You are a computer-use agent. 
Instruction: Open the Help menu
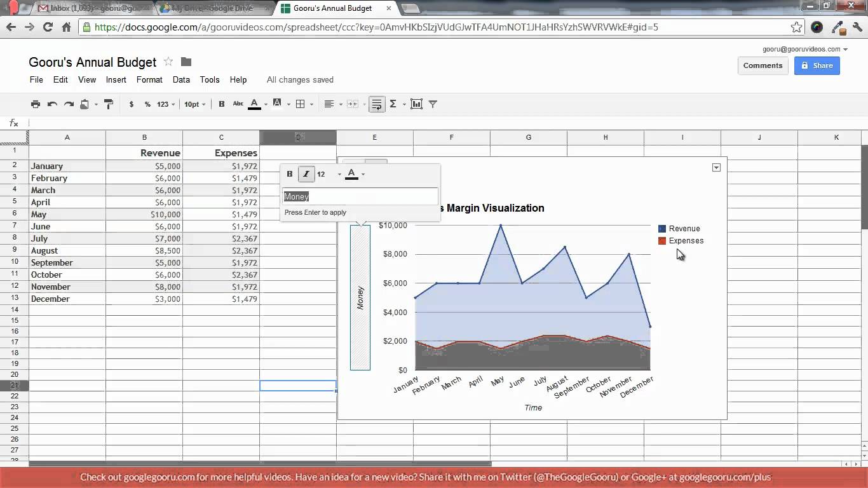click(238, 79)
